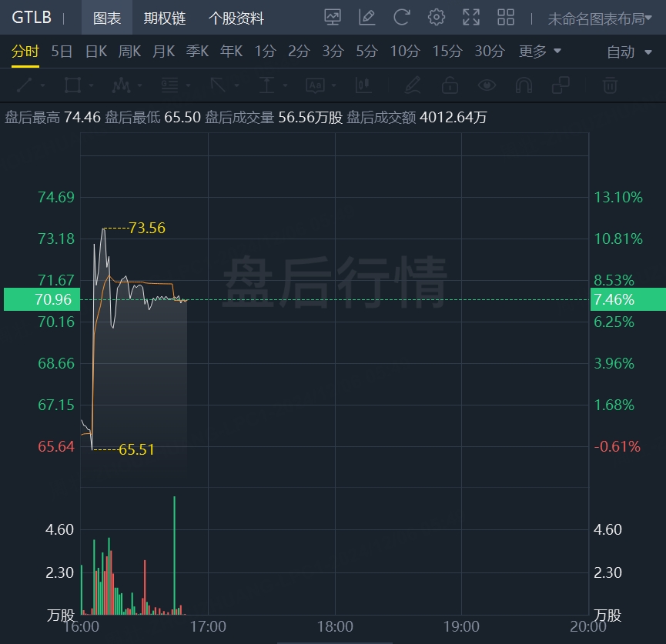The width and height of the screenshot is (666, 644).
Task: Click the chart edit pencil icon
Action: 367,18
